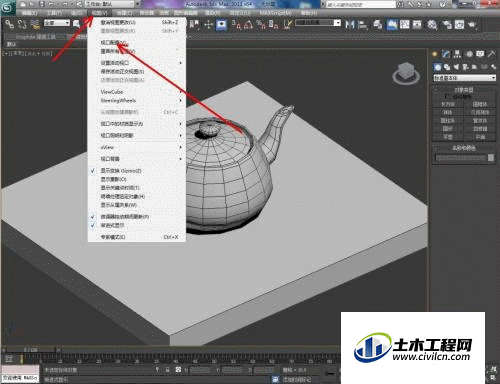The width and height of the screenshot is (500, 384).
Task: Open the Schematic View icon
Action: (x=417, y=25)
